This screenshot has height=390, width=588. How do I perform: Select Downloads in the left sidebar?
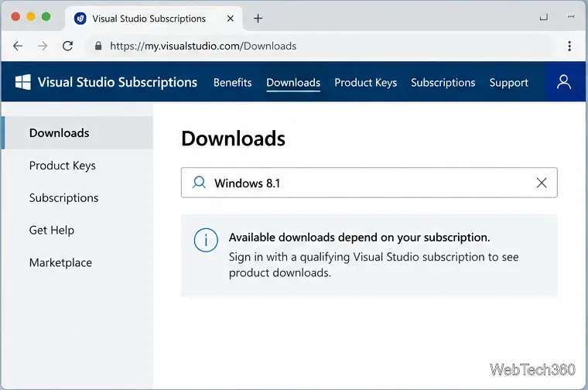tap(78, 133)
